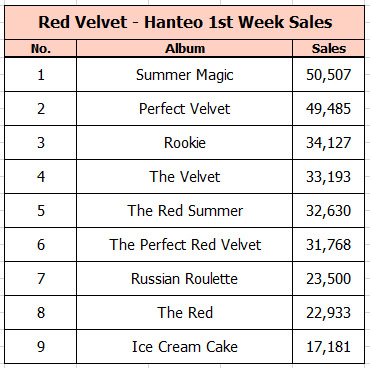
Task: Select the cell with value 33,193
Action: click(329, 177)
